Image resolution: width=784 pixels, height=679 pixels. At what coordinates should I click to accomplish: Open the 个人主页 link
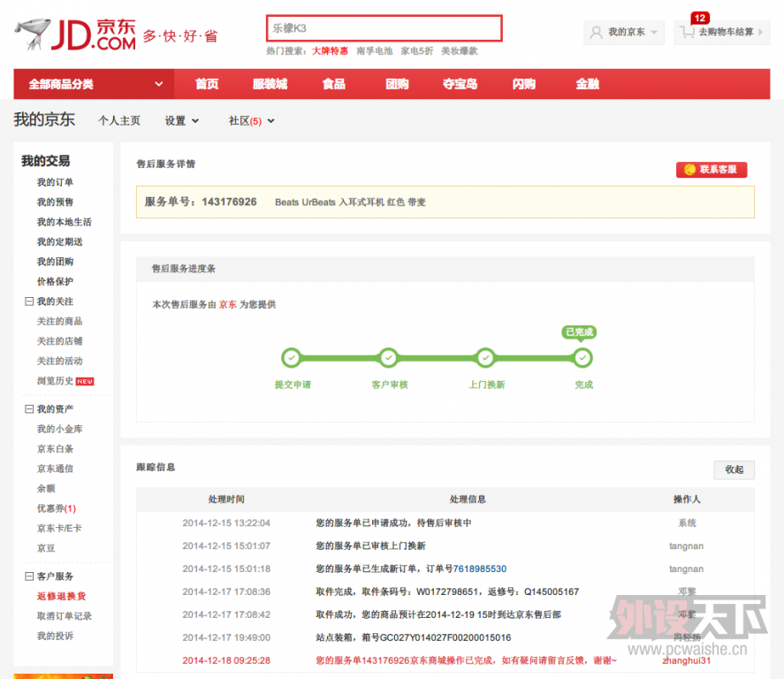(x=119, y=121)
